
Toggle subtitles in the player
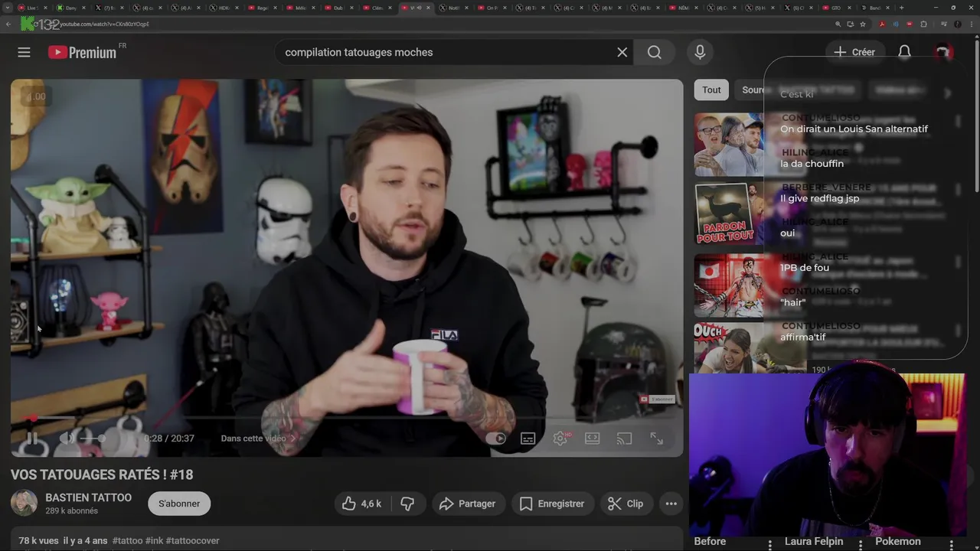pyautogui.click(x=528, y=439)
